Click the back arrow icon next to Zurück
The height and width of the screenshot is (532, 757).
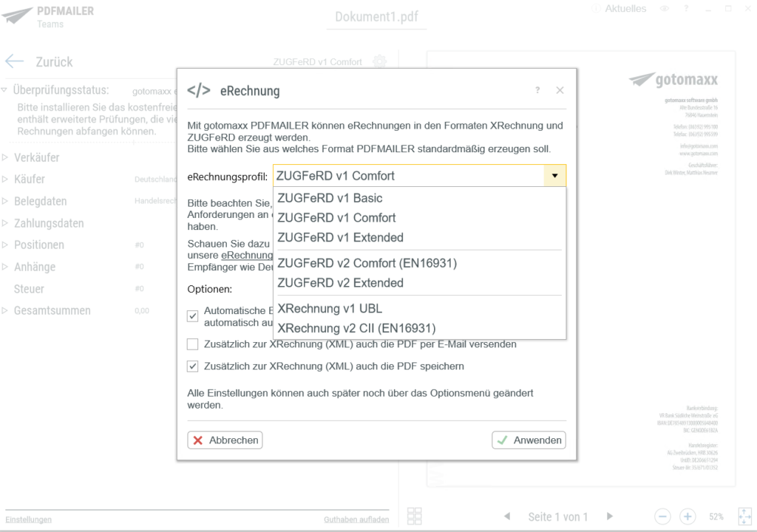click(x=15, y=61)
